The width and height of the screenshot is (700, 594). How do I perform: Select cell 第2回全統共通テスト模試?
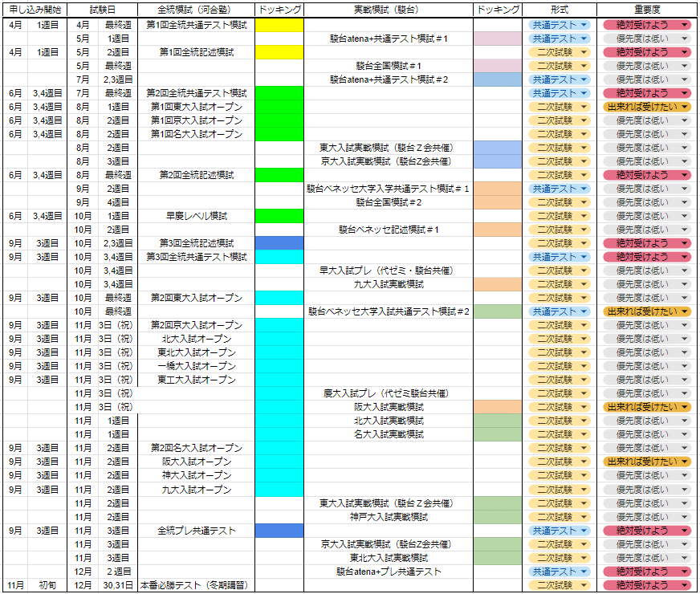coord(197,93)
